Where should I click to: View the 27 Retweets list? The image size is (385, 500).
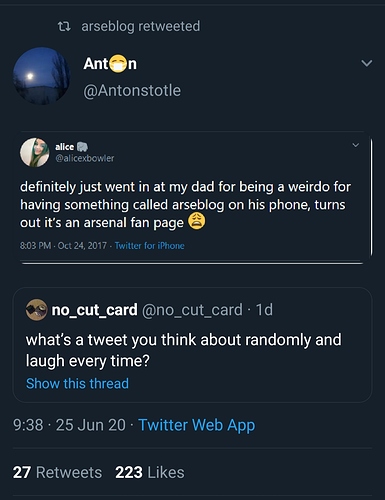pos(57,472)
